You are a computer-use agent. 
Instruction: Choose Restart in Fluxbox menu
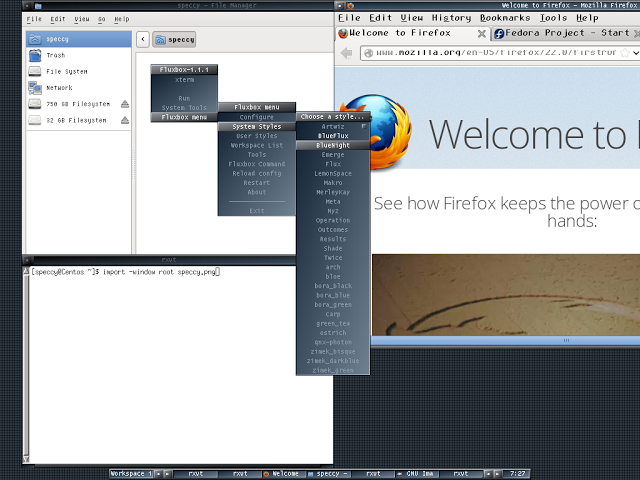point(257,183)
